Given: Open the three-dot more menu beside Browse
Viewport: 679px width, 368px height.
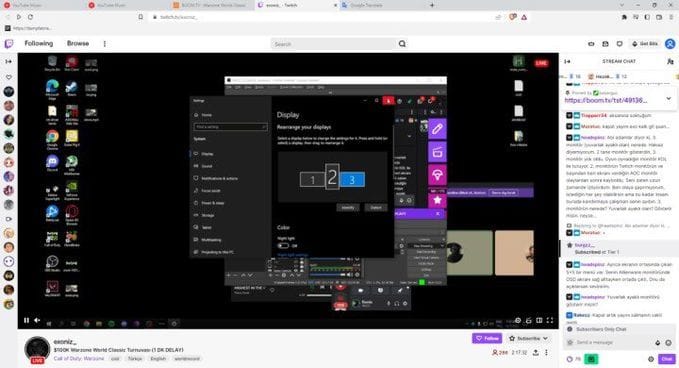Looking at the screenshot, I should point(104,44).
